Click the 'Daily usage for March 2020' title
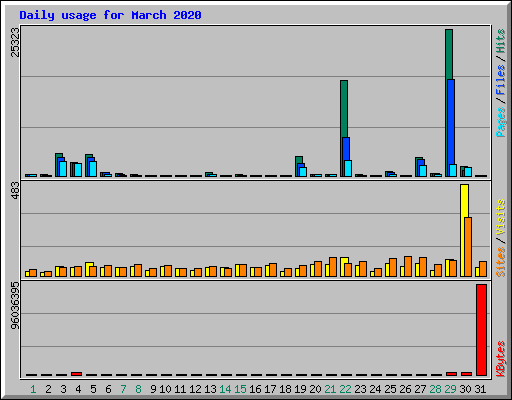Screen dimensions: 512x400 [x=110, y=15]
